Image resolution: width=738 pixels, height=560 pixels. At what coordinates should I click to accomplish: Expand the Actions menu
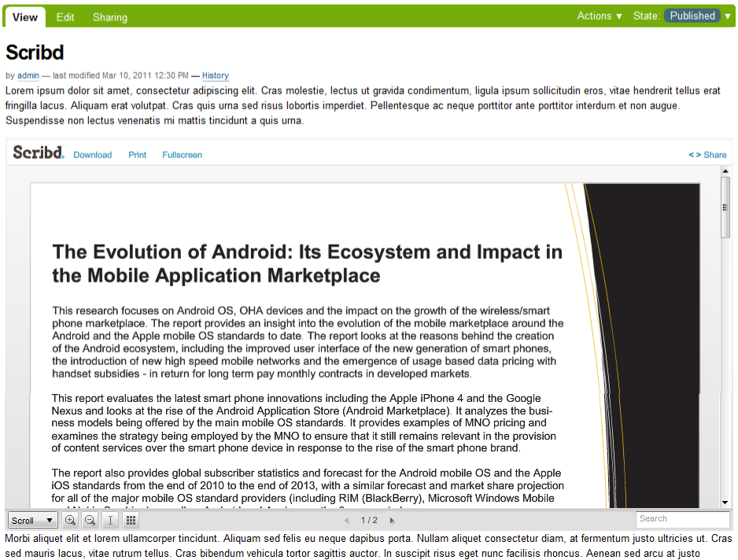pos(600,16)
